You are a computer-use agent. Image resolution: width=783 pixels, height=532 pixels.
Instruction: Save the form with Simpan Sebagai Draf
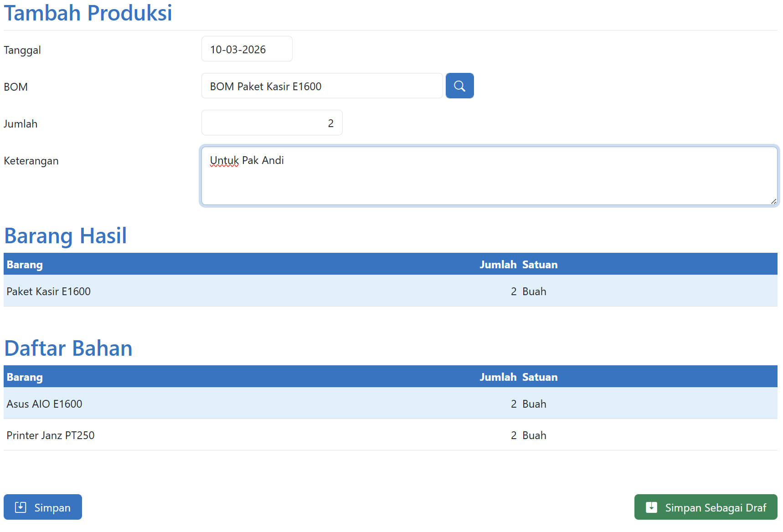pos(706,507)
